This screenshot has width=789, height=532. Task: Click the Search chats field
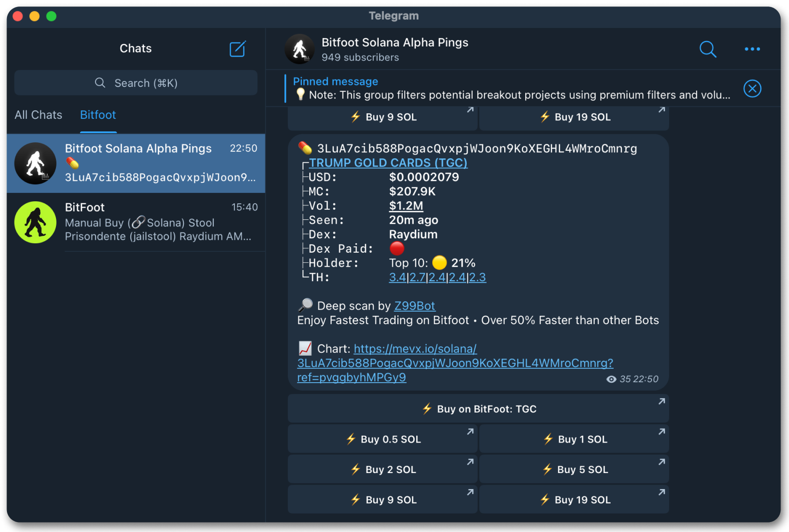click(x=136, y=83)
